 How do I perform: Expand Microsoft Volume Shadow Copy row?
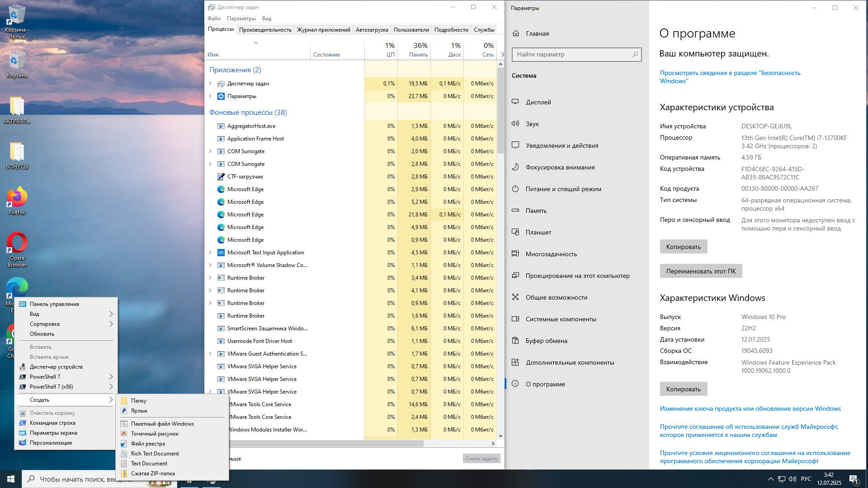pos(210,265)
